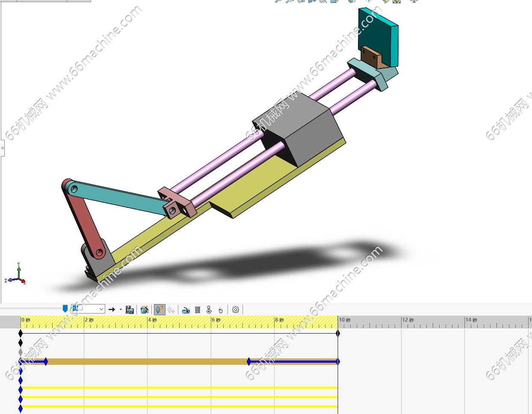The width and height of the screenshot is (532, 414).
Task: Expand the playback mode dropdown arrow
Action: (121, 310)
